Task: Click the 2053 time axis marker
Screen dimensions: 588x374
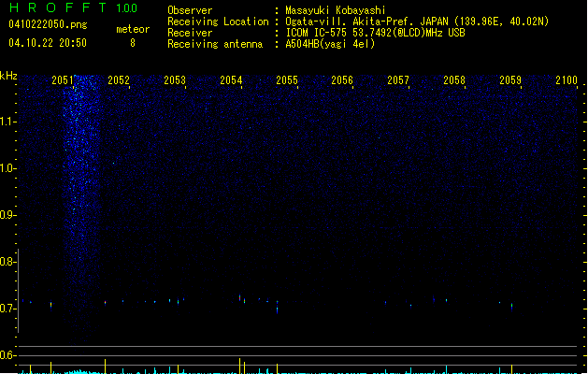Action: tap(175, 80)
